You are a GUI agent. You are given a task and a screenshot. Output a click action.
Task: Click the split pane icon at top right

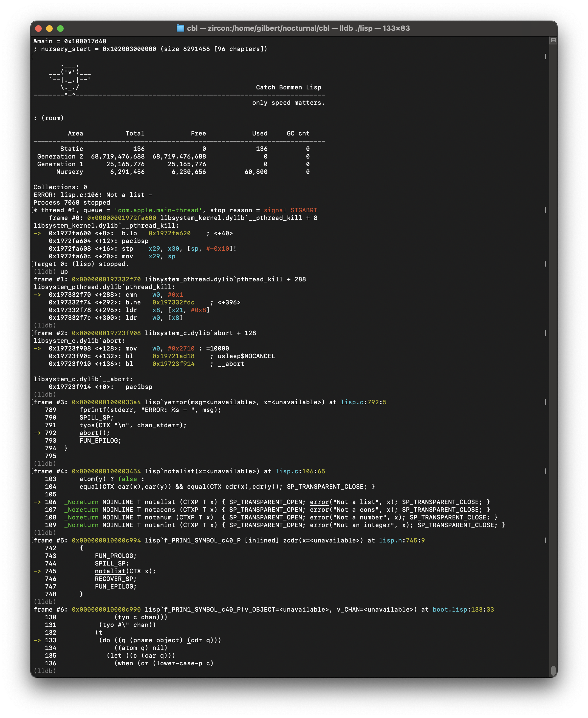[553, 40]
